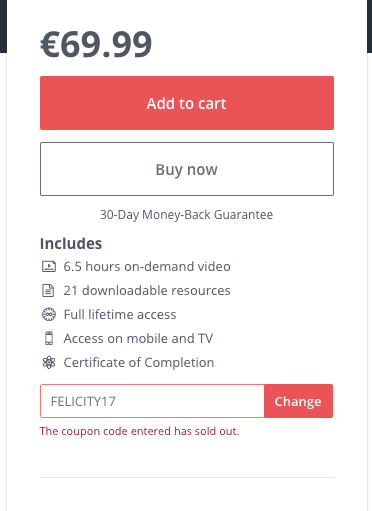Click the downloadable resources document icon
Screen dimensions: 372x511
tap(48, 290)
